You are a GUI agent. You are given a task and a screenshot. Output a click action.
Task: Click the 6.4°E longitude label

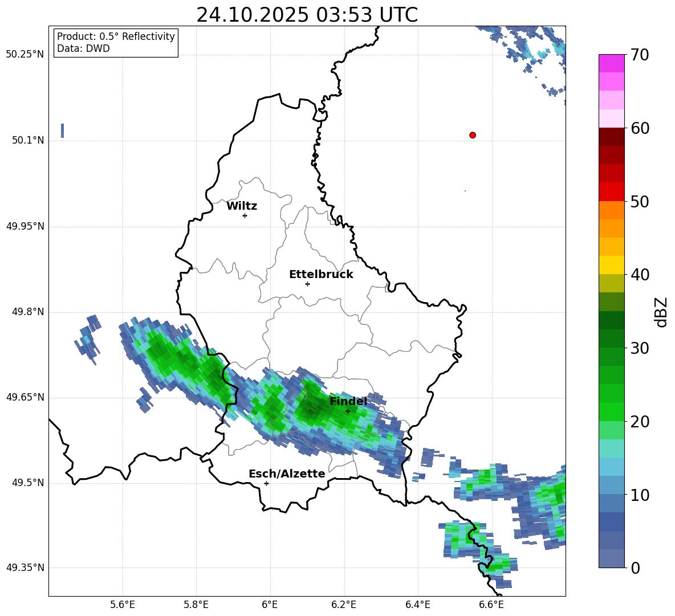[417, 605]
